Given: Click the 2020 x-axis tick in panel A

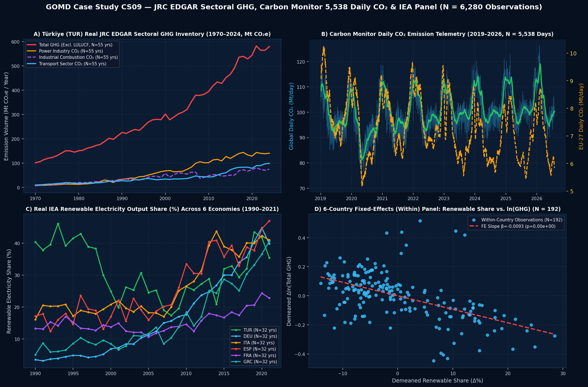Looking at the screenshot, I should (252, 198).
